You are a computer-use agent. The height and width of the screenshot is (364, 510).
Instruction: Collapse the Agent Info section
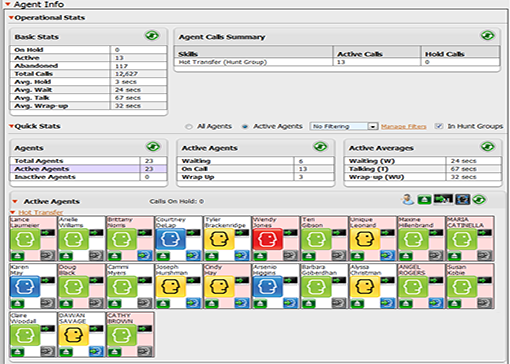tap(8, 4)
